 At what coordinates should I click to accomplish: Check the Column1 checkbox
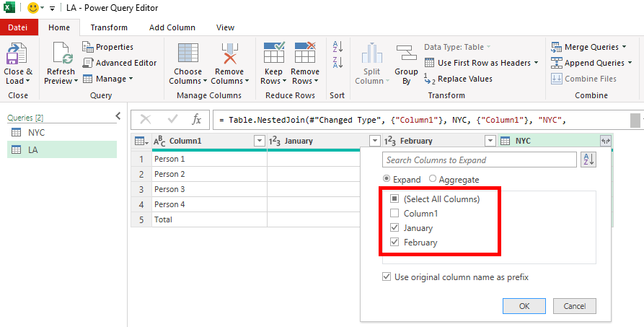point(393,214)
